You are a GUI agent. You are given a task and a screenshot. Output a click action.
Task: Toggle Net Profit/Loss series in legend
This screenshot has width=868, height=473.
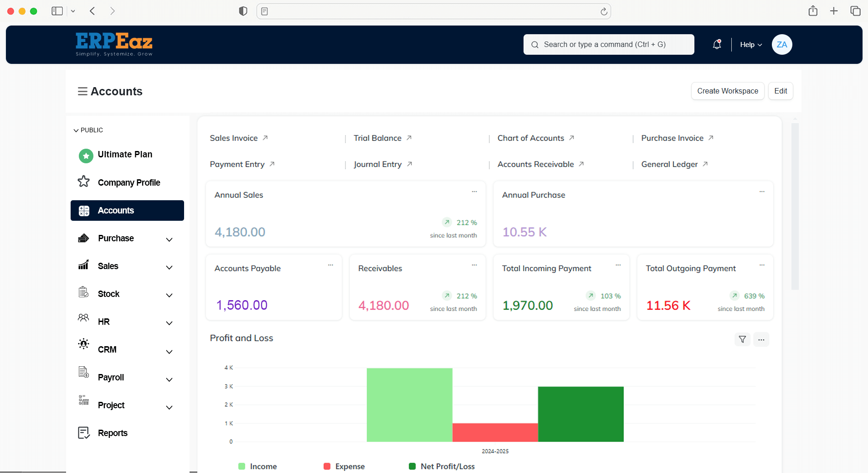tap(442, 466)
